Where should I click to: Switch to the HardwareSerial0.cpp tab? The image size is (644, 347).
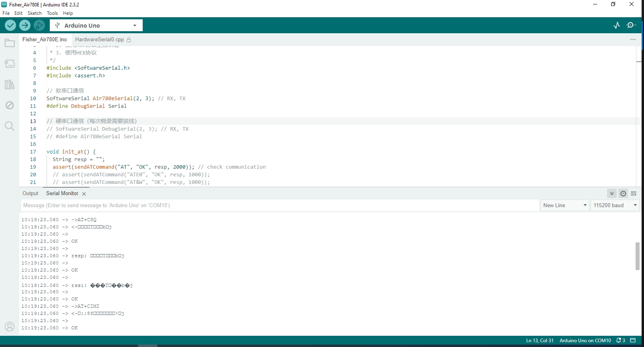click(99, 39)
